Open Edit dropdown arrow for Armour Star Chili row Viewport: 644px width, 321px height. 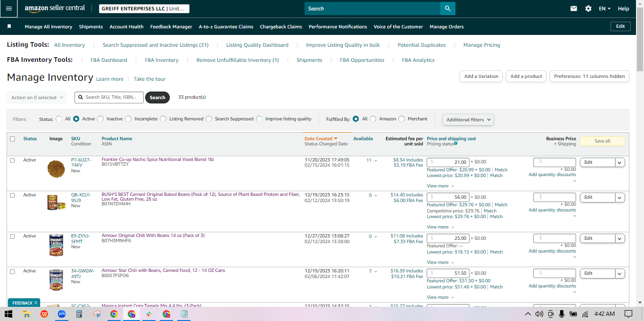pyautogui.click(x=620, y=273)
